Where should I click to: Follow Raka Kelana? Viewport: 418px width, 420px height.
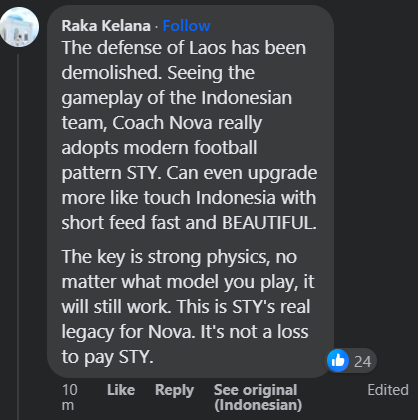pyautogui.click(x=186, y=26)
